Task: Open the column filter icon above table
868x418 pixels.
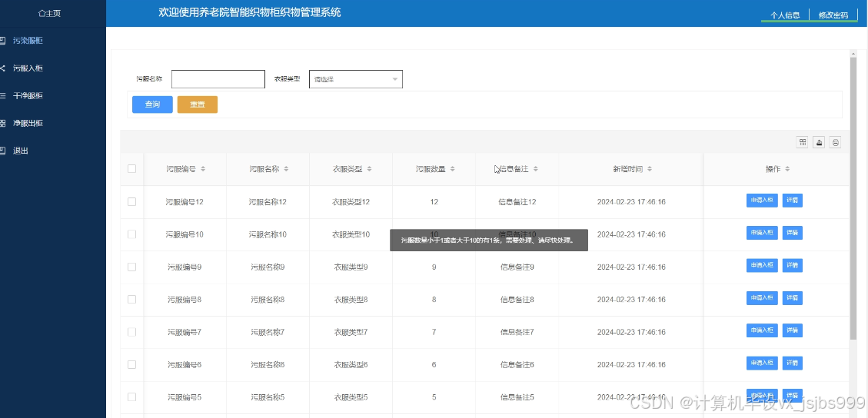Action: pyautogui.click(x=802, y=142)
